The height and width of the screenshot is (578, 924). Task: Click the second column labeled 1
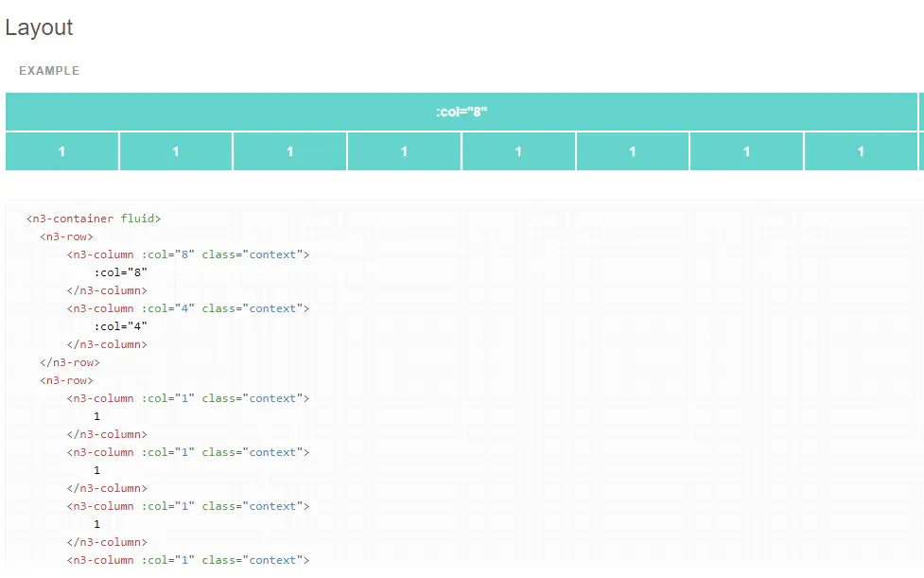tap(175, 150)
